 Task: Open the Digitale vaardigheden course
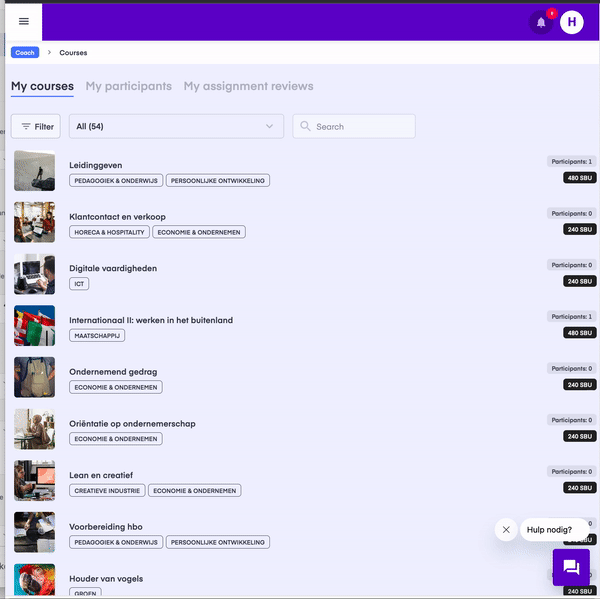tap(113, 268)
